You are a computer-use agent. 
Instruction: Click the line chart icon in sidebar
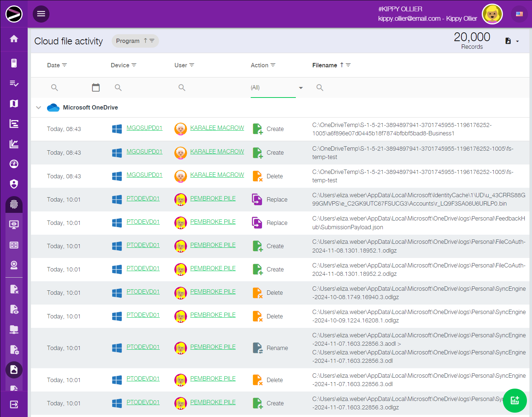tap(14, 144)
